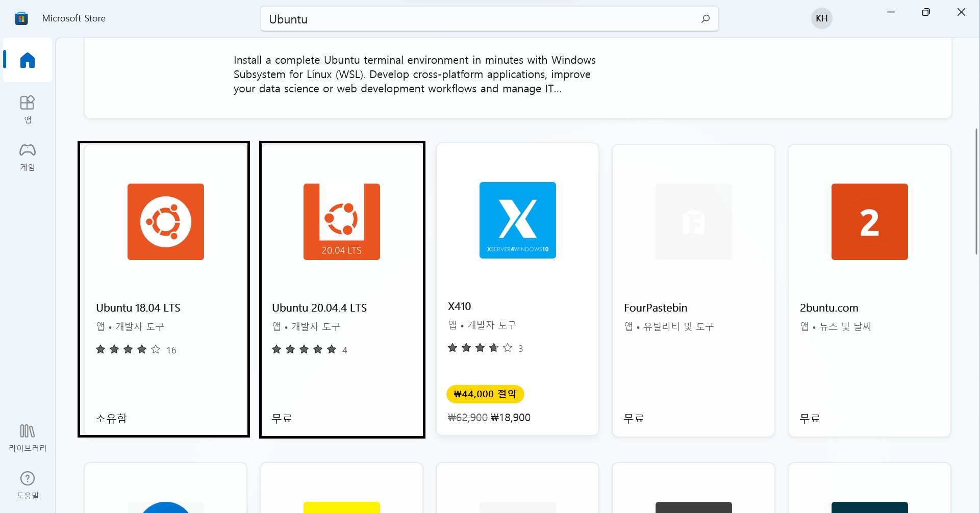The width and height of the screenshot is (980, 513).
Task: Click 무료 under FourPastebin
Action: tap(634, 419)
